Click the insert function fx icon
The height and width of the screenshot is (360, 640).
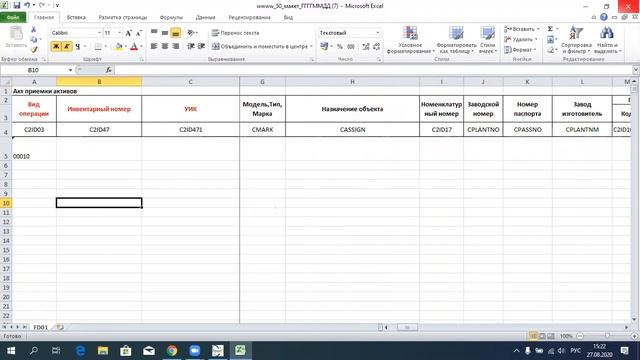[x=109, y=70]
